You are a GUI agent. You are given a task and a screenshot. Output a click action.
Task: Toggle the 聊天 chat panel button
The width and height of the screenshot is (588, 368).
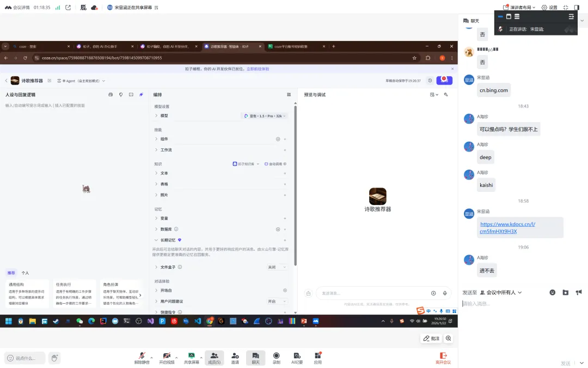255,358
